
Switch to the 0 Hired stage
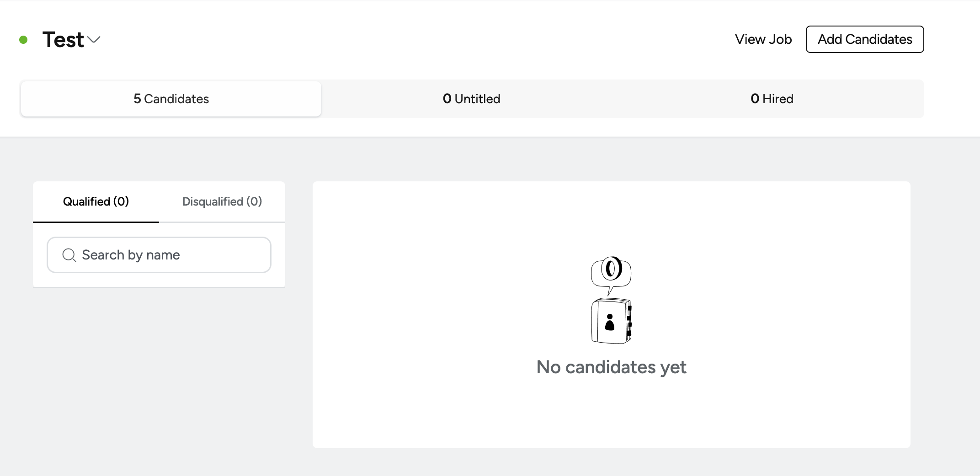[x=772, y=99]
